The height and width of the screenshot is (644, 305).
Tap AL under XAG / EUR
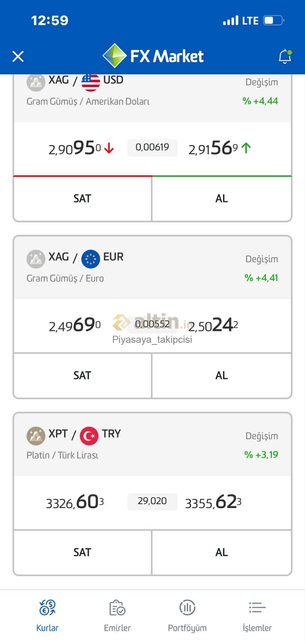[x=222, y=375]
